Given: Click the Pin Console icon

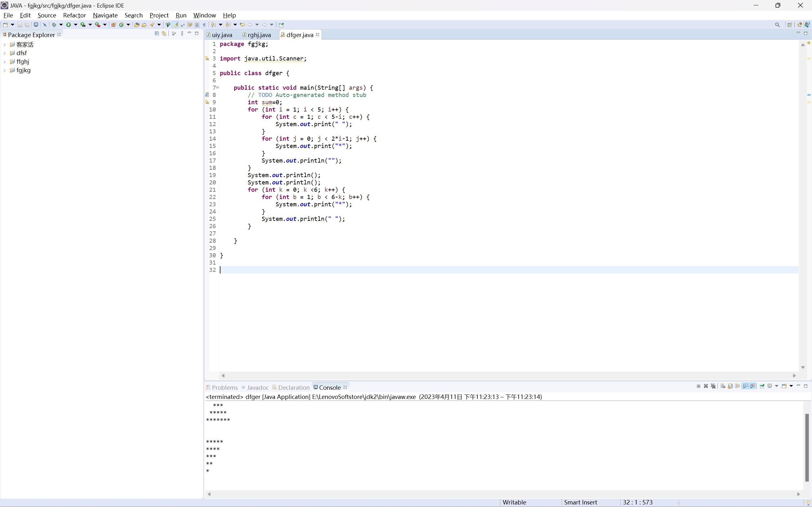Looking at the screenshot, I should [762, 386].
